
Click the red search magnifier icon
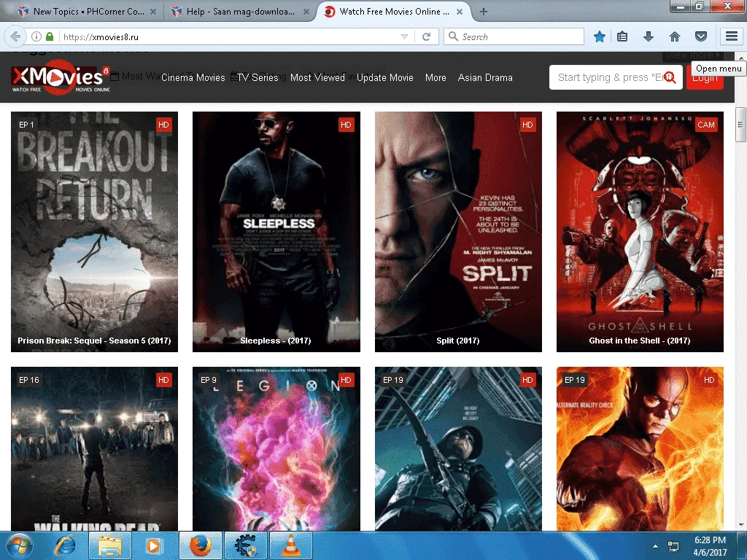(670, 77)
